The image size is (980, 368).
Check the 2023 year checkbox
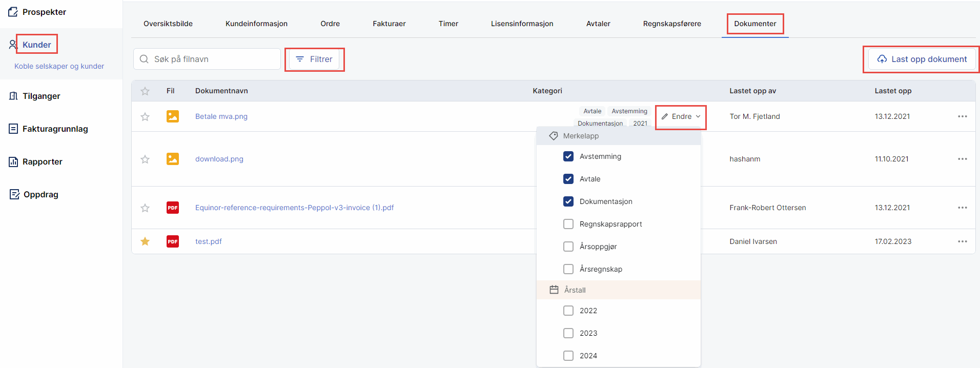(x=568, y=333)
